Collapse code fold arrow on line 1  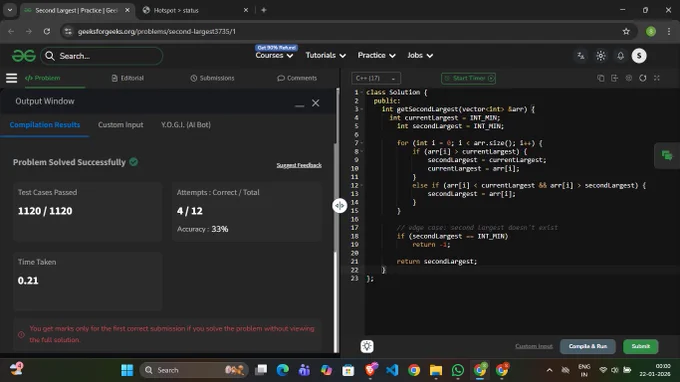tap(362, 92)
